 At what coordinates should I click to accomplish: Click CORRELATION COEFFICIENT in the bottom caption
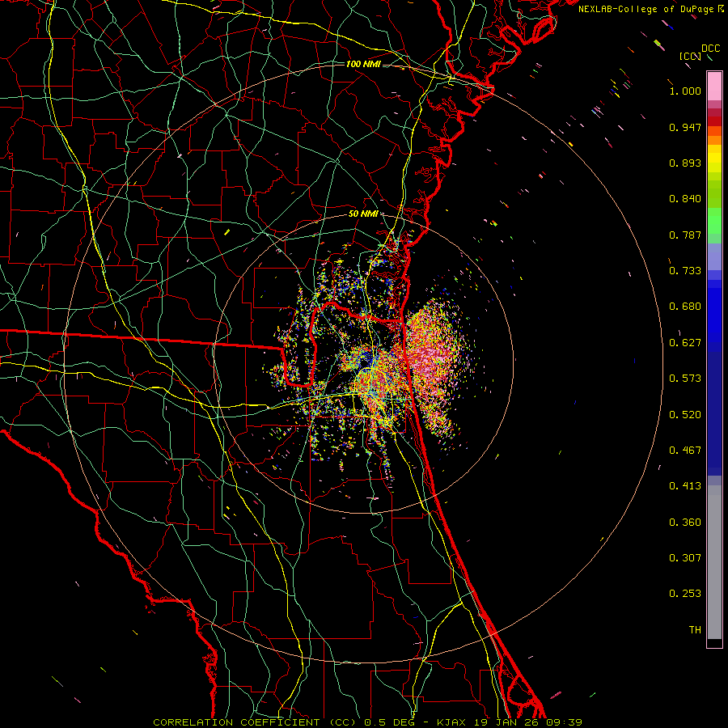point(236,722)
